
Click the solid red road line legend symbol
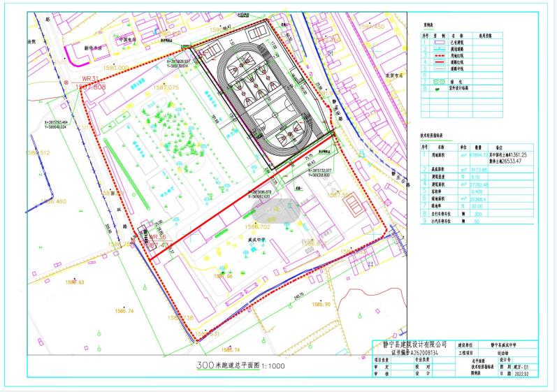(439, 62)
